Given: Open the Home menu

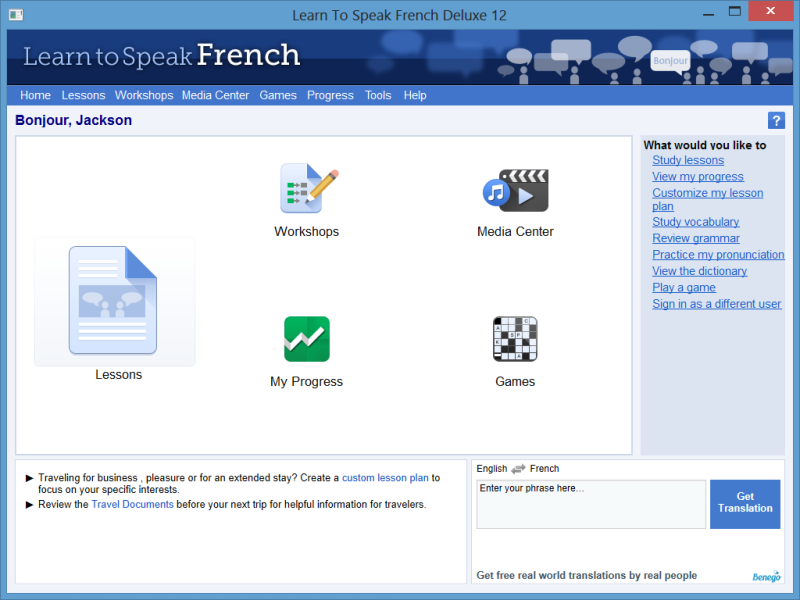Looking at the screenshot, I should click(35, 95).
